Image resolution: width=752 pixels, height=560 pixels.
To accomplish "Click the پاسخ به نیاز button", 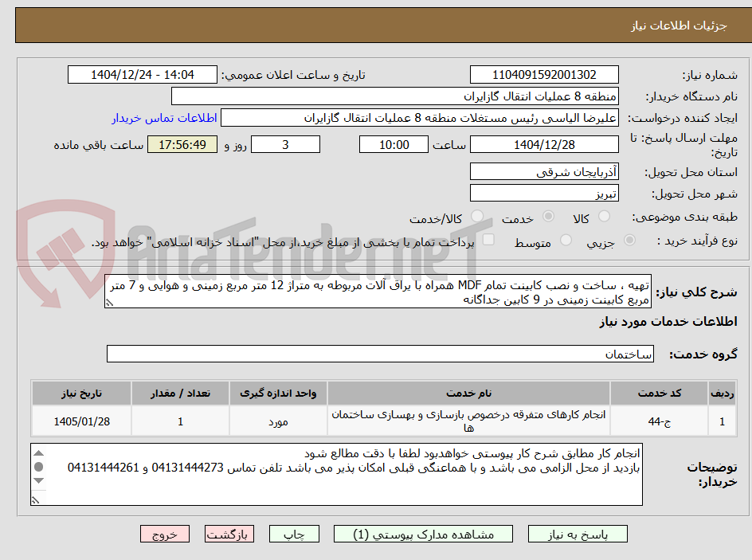I will 578,534.
